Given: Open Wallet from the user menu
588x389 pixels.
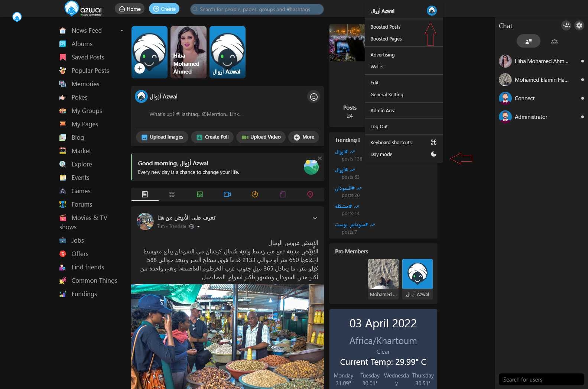Looking at the screenshot, I should point(377,67).
